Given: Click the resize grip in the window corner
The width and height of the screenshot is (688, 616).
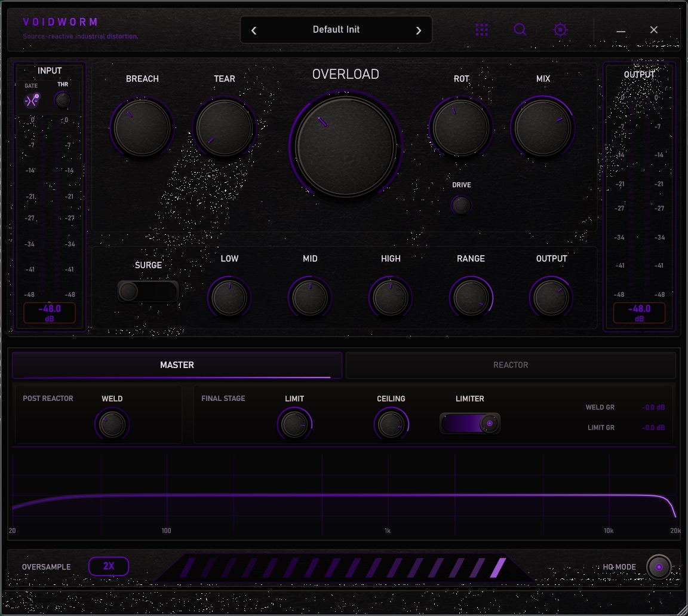Looking at the screenshot, I should 681,609.
